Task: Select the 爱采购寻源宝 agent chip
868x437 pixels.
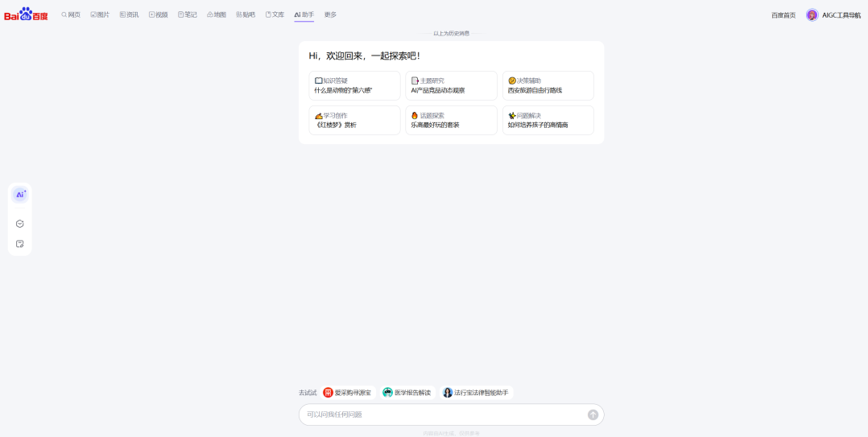Action: coord(347,393)
